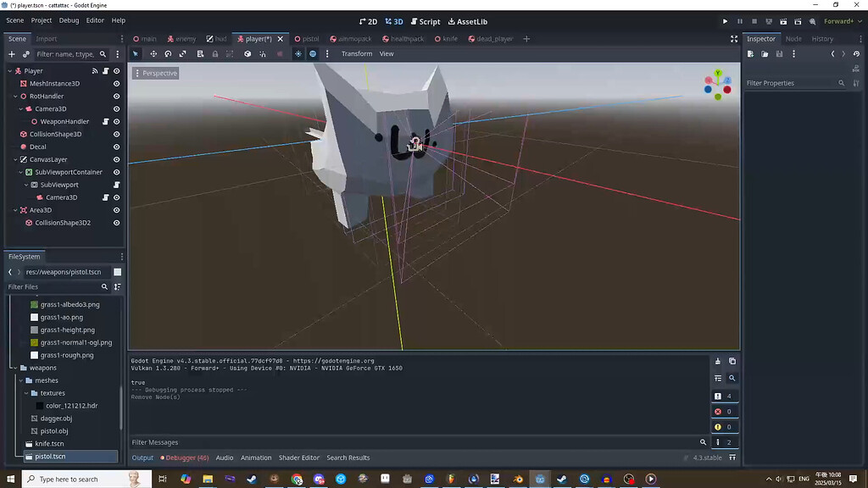Click the red X axis gizmo circle
Screen dimensions: 868x488
(727, 90)
